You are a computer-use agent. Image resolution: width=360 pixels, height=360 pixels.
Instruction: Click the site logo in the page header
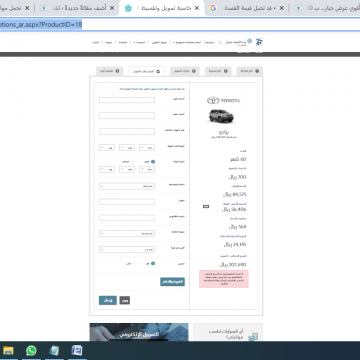click(259, 42)
